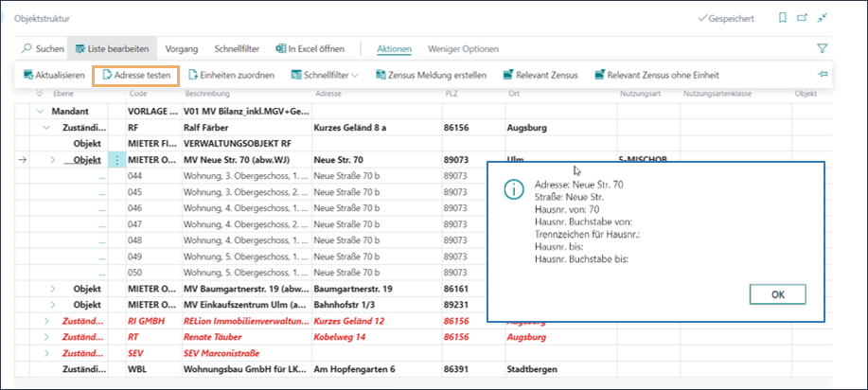
Task: Click the bookmark icon next to Gespeichert
Action: point(781,18)
